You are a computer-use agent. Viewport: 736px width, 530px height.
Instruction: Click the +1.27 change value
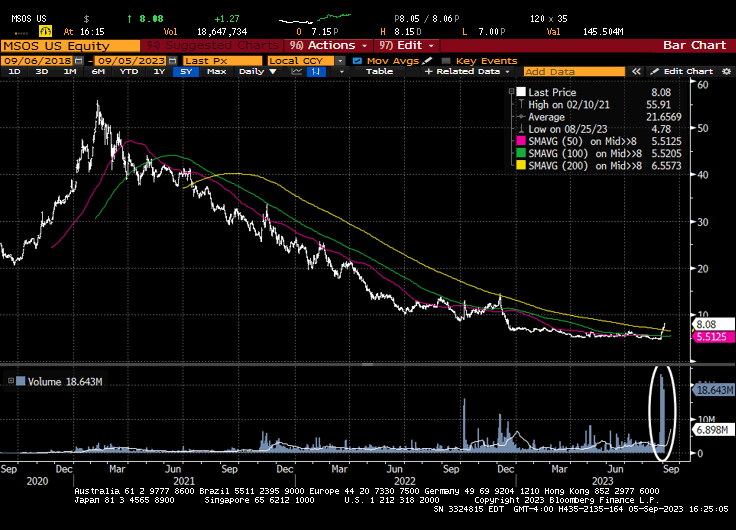coord(227,19)
